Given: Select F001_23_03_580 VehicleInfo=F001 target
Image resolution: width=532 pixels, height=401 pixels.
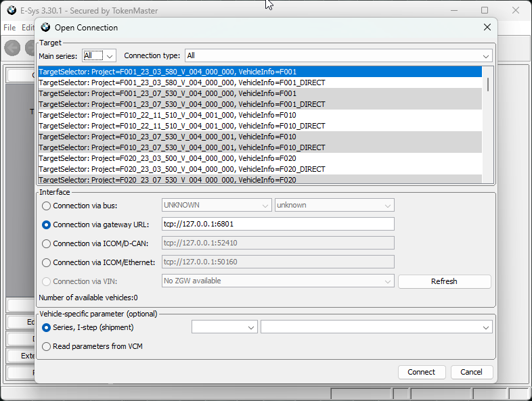Looking at the screenshot, I should [x=260, y=72].
